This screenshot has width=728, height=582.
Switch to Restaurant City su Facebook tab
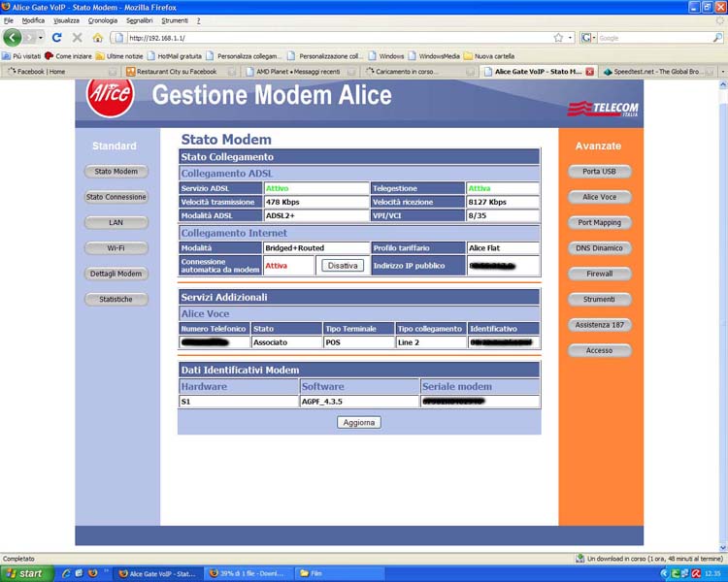[182, 72]
